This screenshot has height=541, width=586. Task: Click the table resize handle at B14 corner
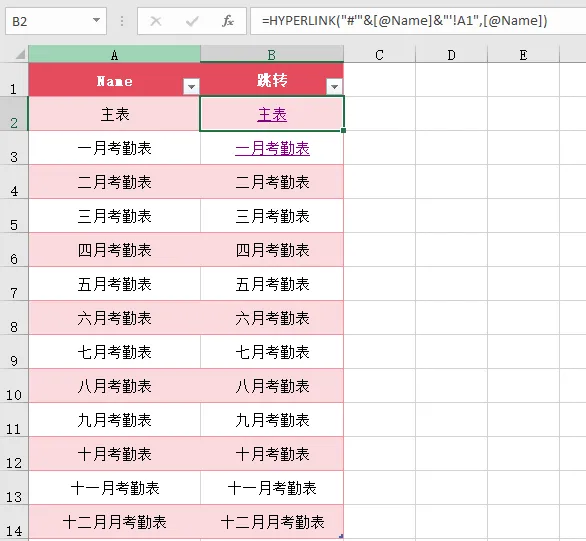tap(341, 536)
